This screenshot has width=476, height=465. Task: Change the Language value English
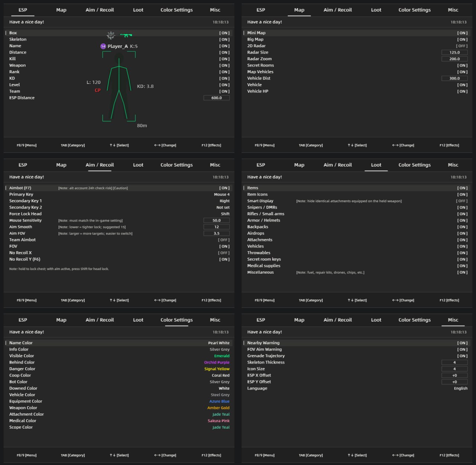[x=461, y=388]
